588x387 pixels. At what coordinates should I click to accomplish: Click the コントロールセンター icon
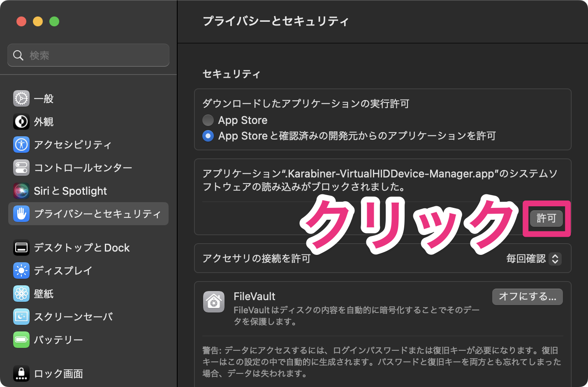pyautogui.click(x=21, y=168)
